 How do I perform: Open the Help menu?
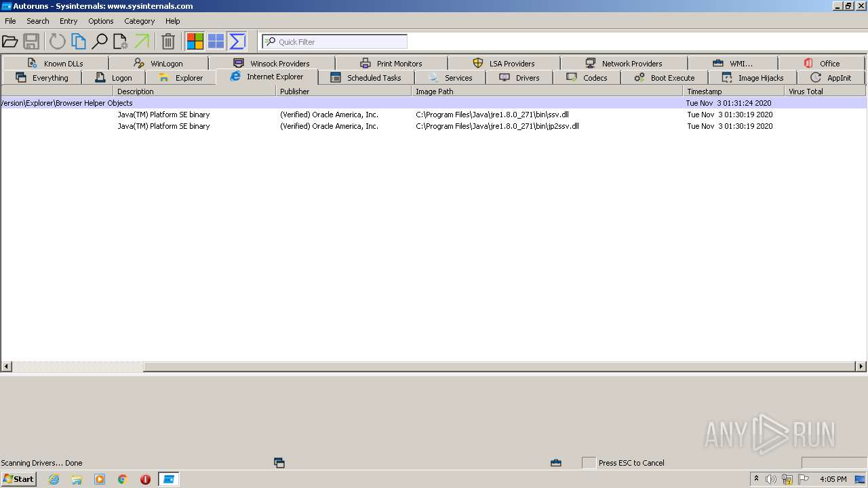pyautogui.click(x=173, y=21)
